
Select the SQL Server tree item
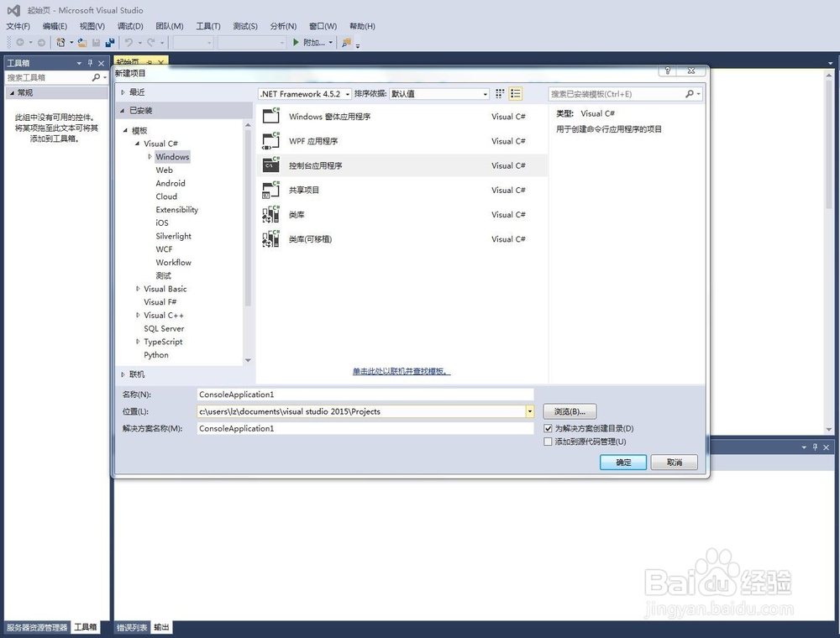pos(164,328)
